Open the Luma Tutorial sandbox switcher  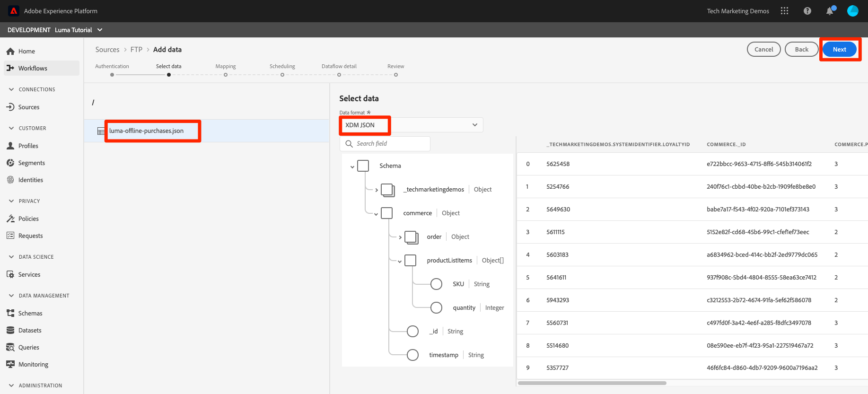point(78,30)
